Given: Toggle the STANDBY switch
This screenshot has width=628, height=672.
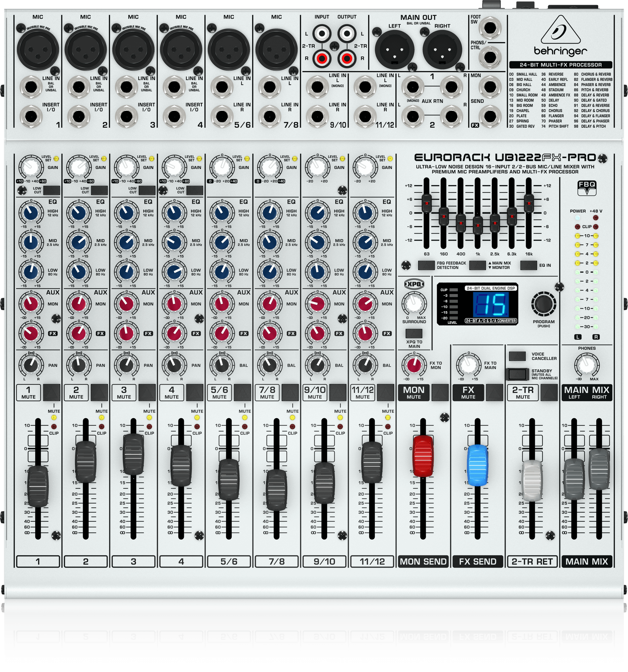Looking at the screenshot, I should click(517, 374).
